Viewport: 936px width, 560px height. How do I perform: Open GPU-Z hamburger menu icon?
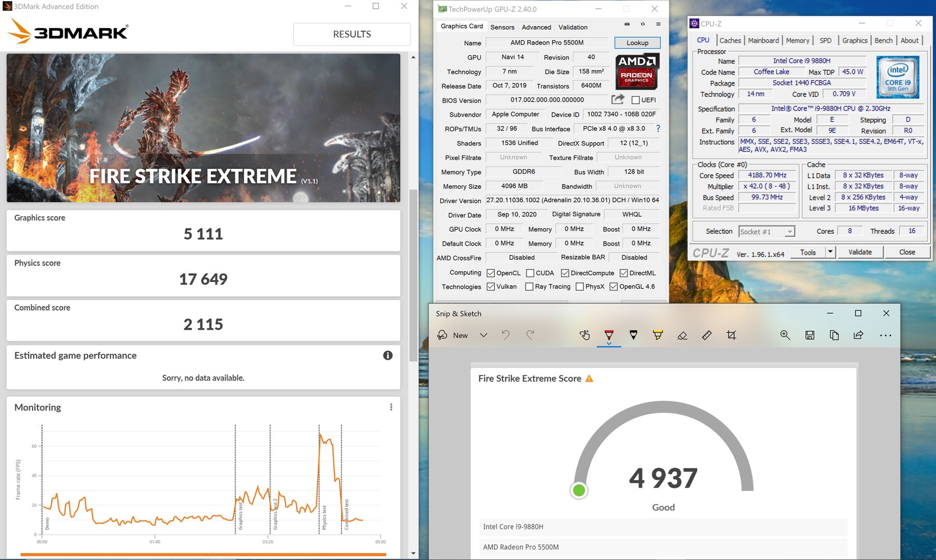658,24
